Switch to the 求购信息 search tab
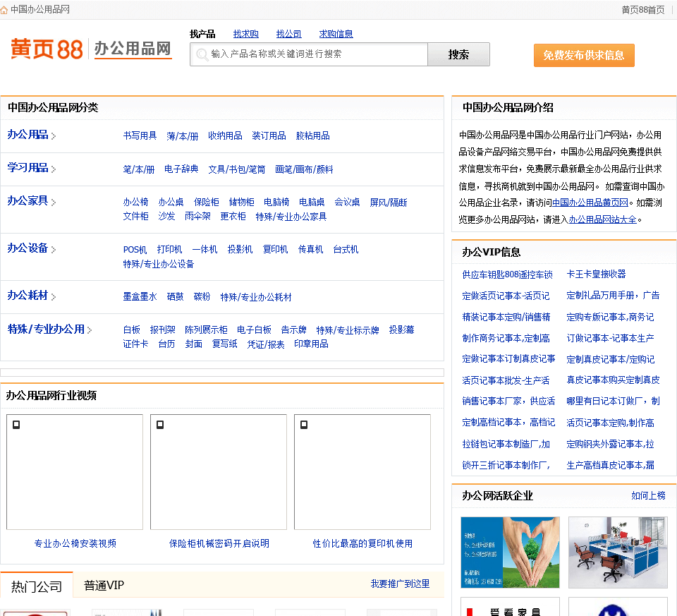 (336, 34)
